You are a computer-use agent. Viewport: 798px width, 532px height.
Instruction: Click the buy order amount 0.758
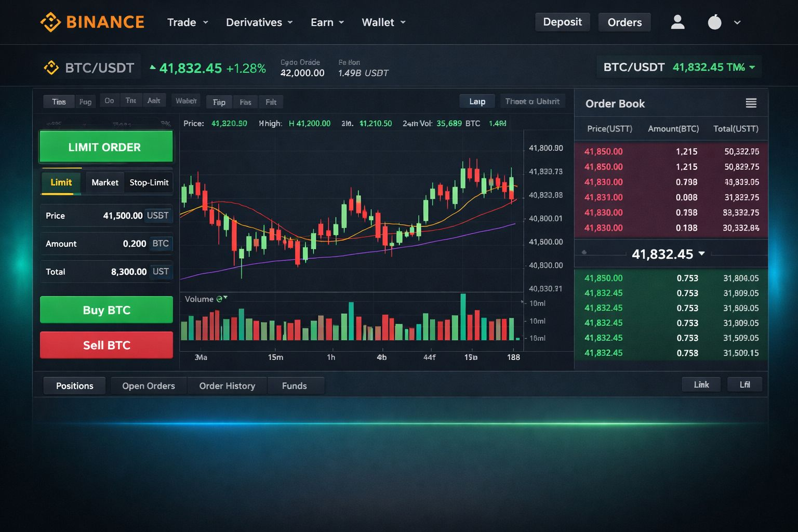[x=687, y=353]
